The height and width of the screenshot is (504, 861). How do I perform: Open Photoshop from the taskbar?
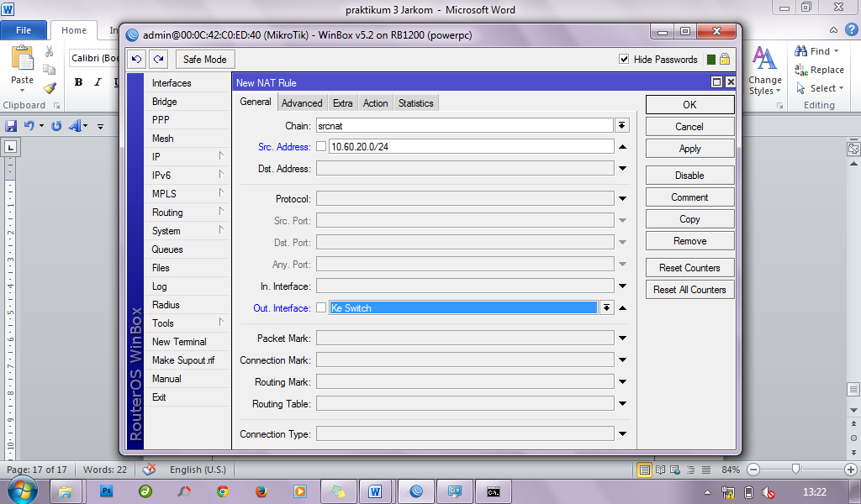click(106, 491)
